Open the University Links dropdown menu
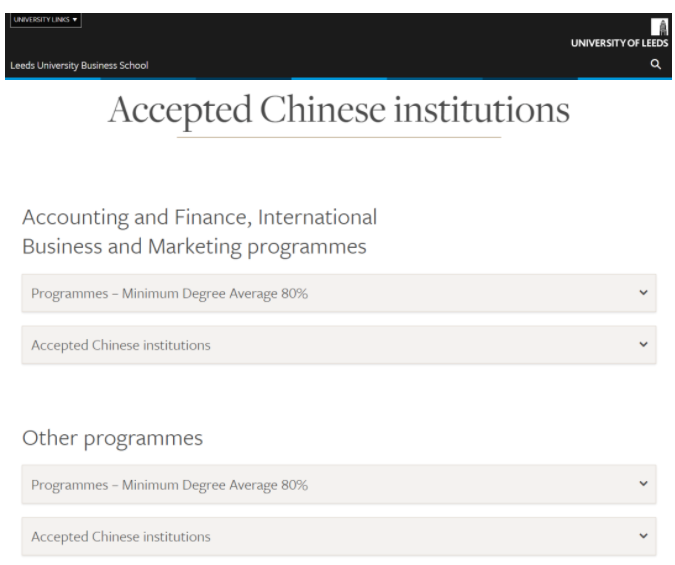675x565 pixels. pos(46,20)
